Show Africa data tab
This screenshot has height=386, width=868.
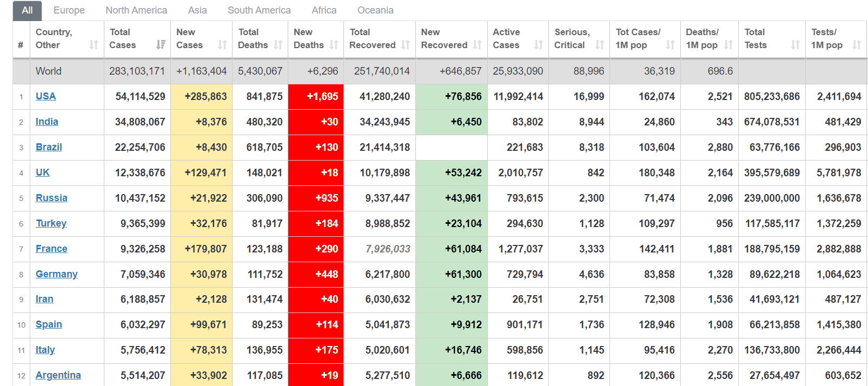coord(324,10)
